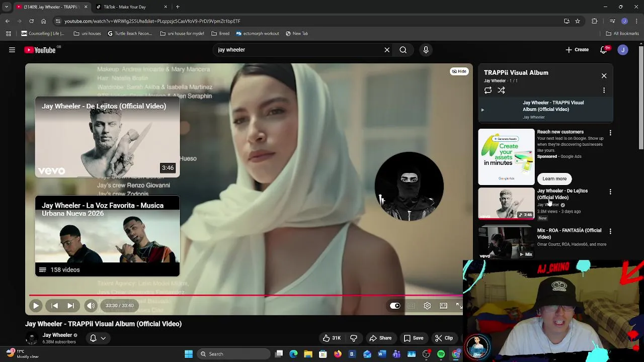The width and height of the screenshot is (644, 362).
Task: Share the video with the Share button
Action: point(380,338)
